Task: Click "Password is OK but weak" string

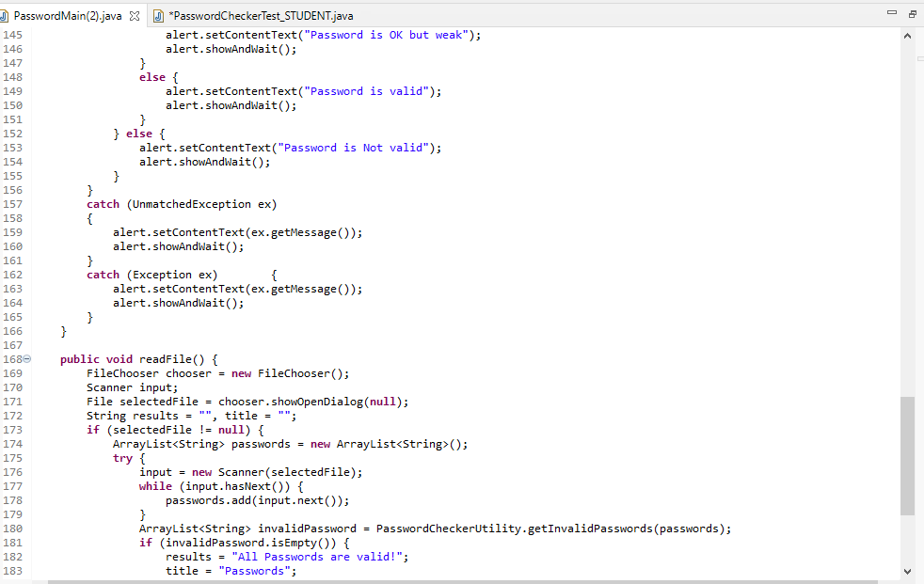Action: click(386, 35)
